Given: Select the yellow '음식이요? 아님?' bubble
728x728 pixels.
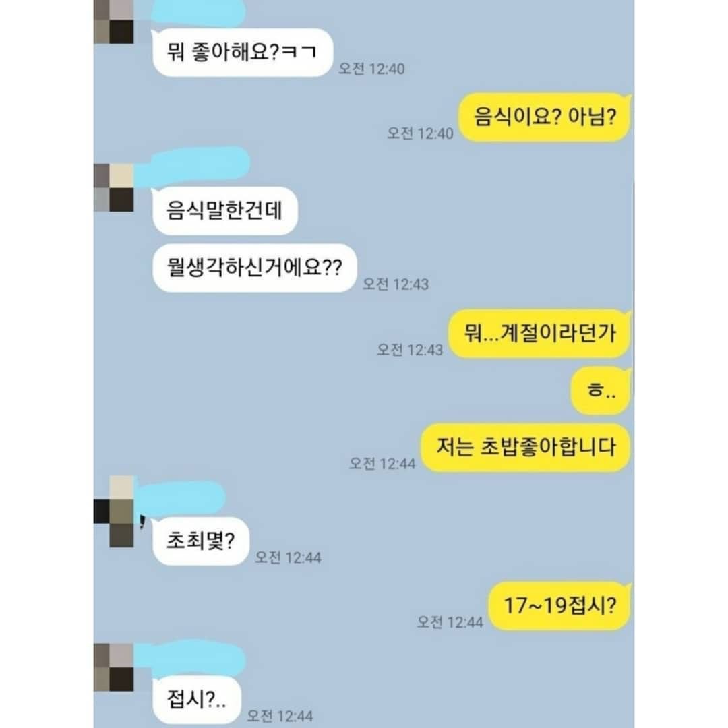Looking at the screenshot, I should tap(545, 117).
